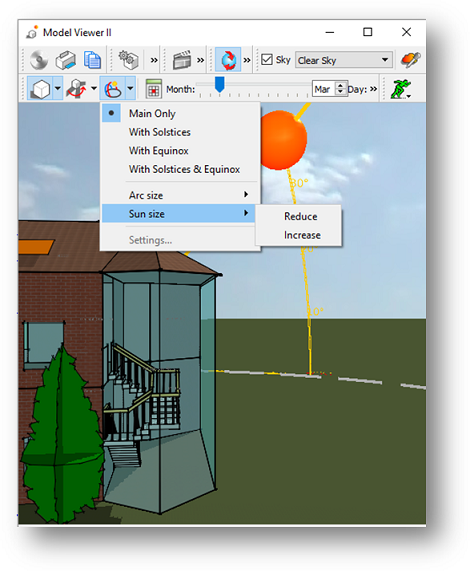The image size is (470, 571).
Task: Open the gears settings icon
Action: coord(128,60)
